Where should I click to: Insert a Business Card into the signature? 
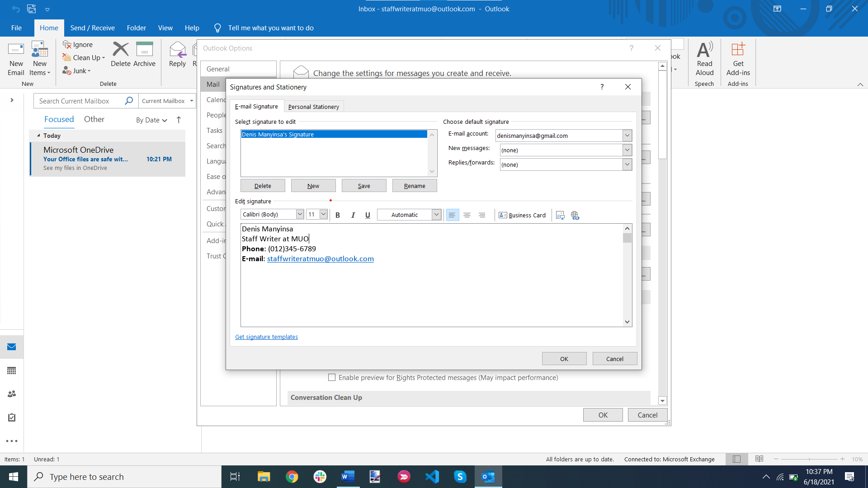[522, 215]
